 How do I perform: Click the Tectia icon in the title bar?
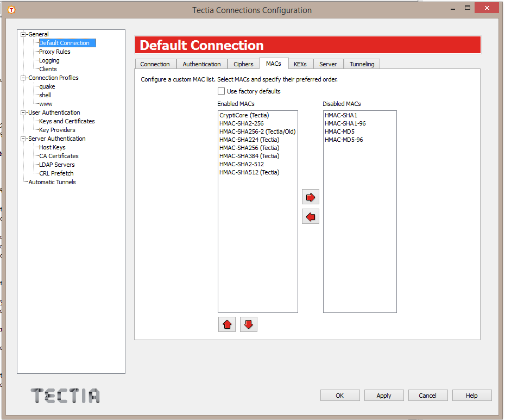pos(11,10)
